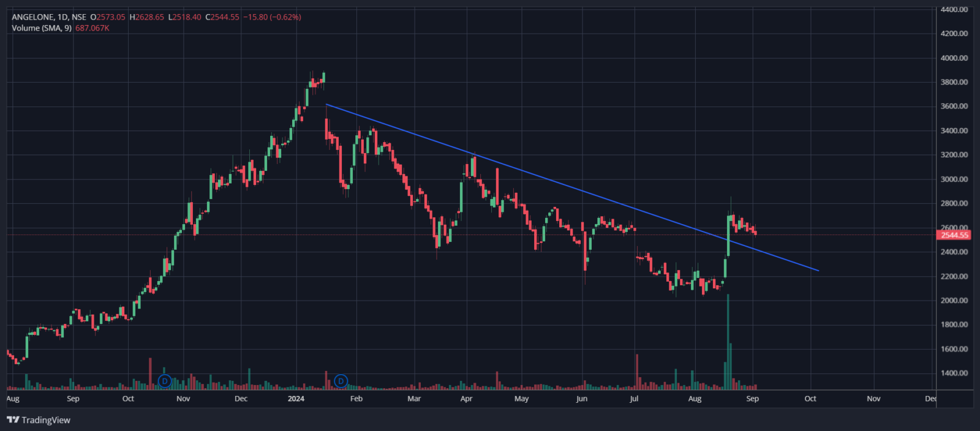Click the Nov label at the chart's right

pyautogui.click(x=873, y=399)
